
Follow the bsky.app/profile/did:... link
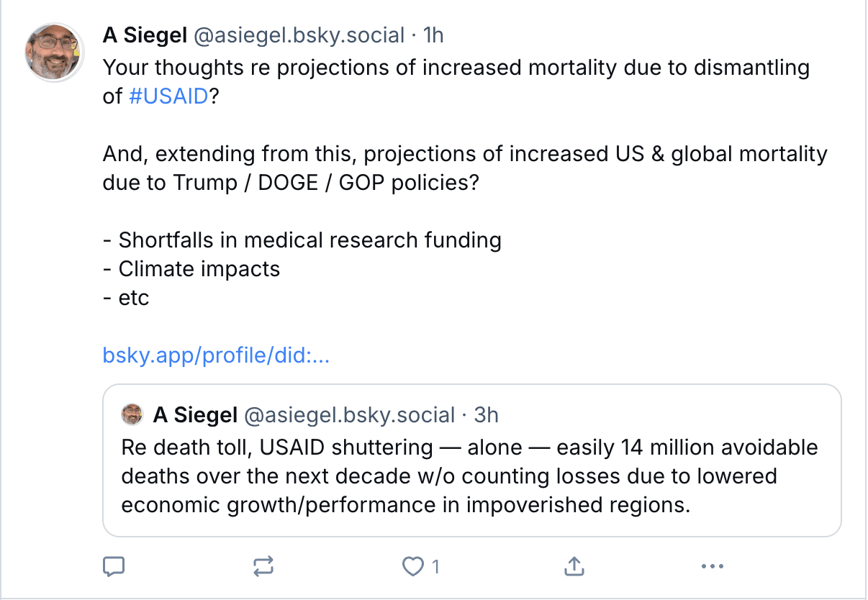point(216,355)
